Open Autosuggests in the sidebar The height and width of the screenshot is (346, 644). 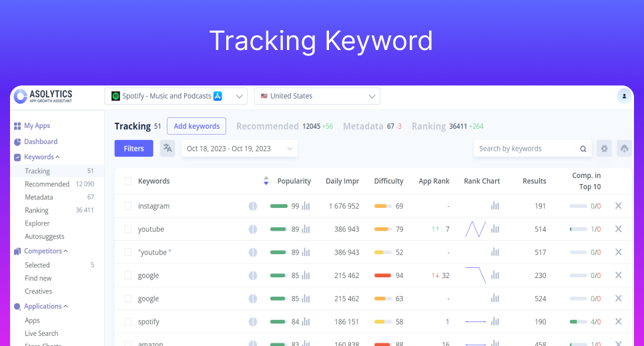tap(44, 237)
